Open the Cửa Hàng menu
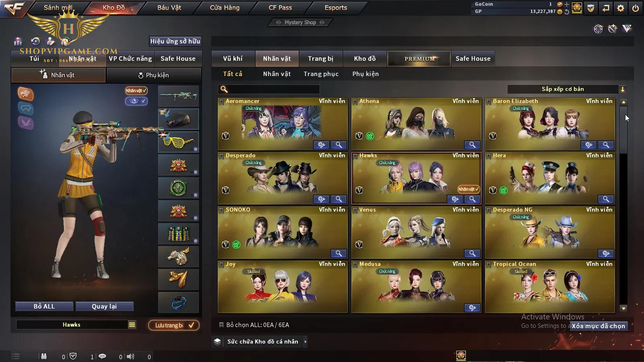Screen dimensions: 644x362 point(225,8)
